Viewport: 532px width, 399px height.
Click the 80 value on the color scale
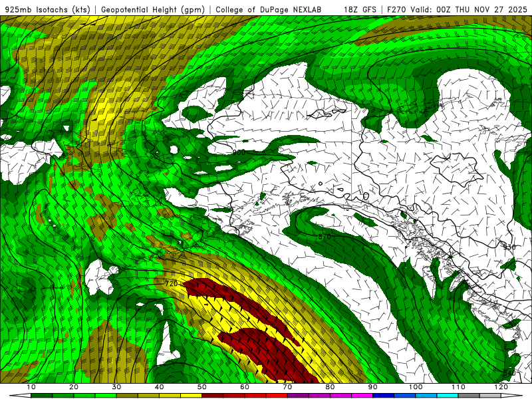point(330,387)
